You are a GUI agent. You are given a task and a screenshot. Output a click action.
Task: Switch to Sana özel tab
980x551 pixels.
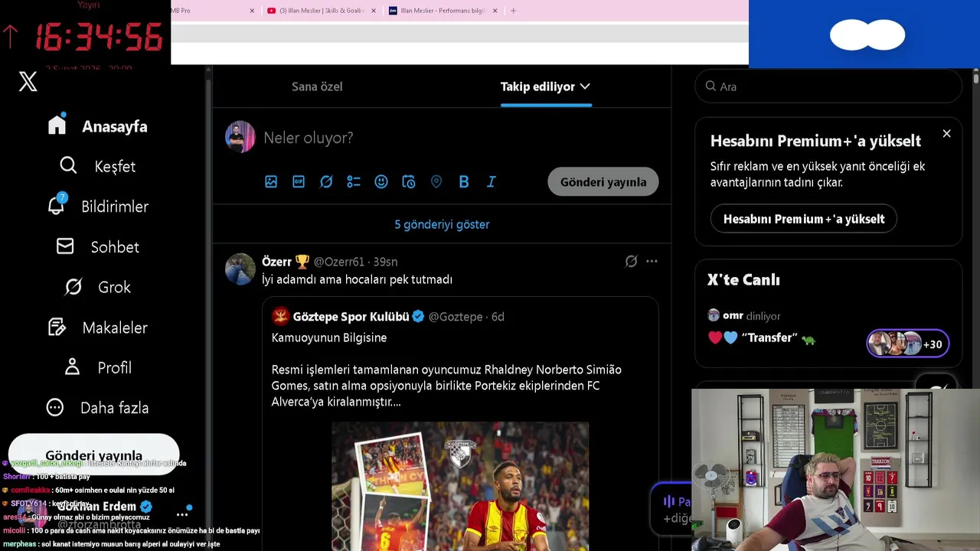point(317,86)
